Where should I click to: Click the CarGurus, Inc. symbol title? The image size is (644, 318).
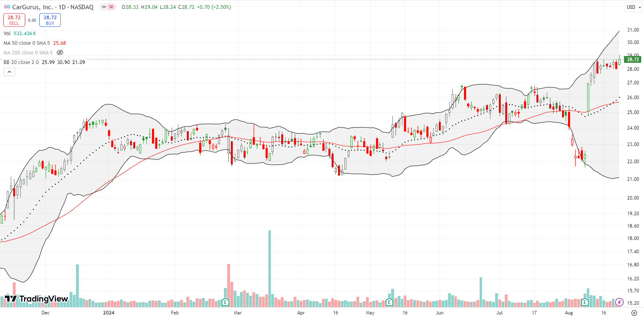32,7
